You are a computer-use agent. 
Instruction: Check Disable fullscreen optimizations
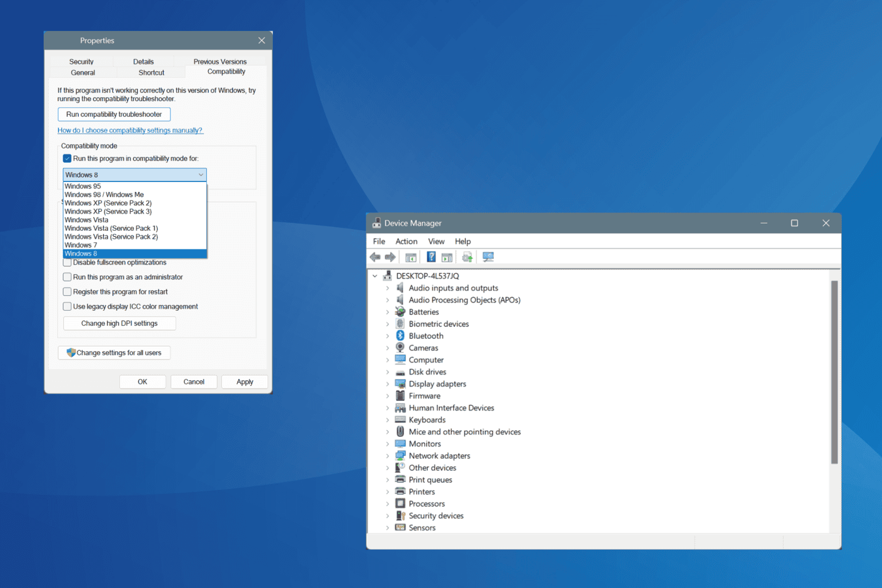(67, 262)
